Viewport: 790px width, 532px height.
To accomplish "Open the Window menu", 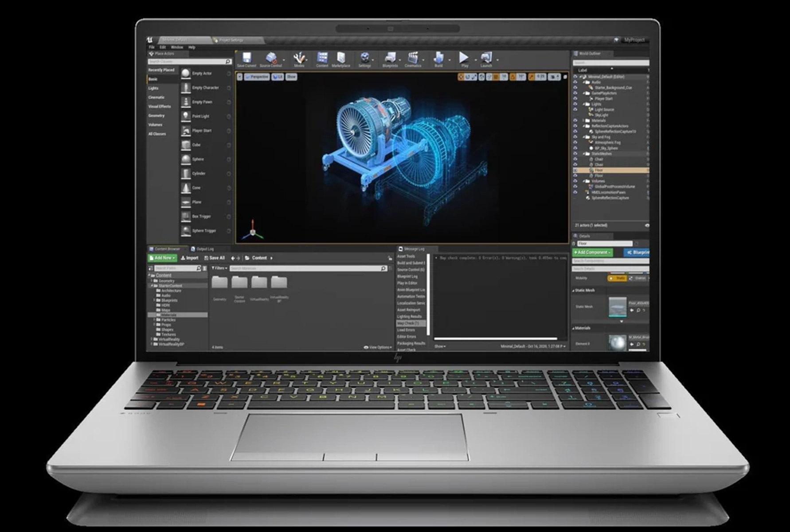I will pos(177,47).
